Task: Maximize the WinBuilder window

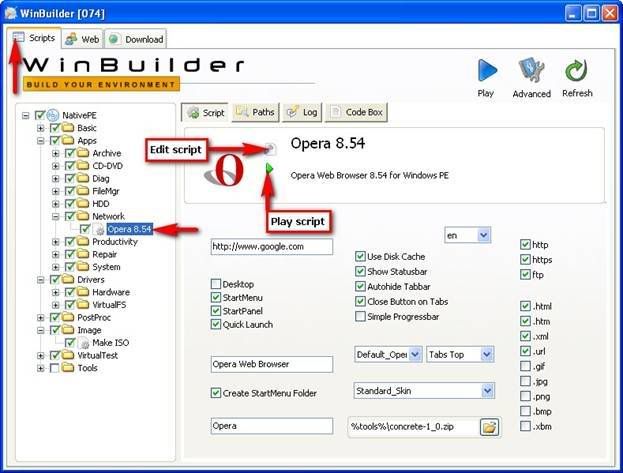Action: 591,13
